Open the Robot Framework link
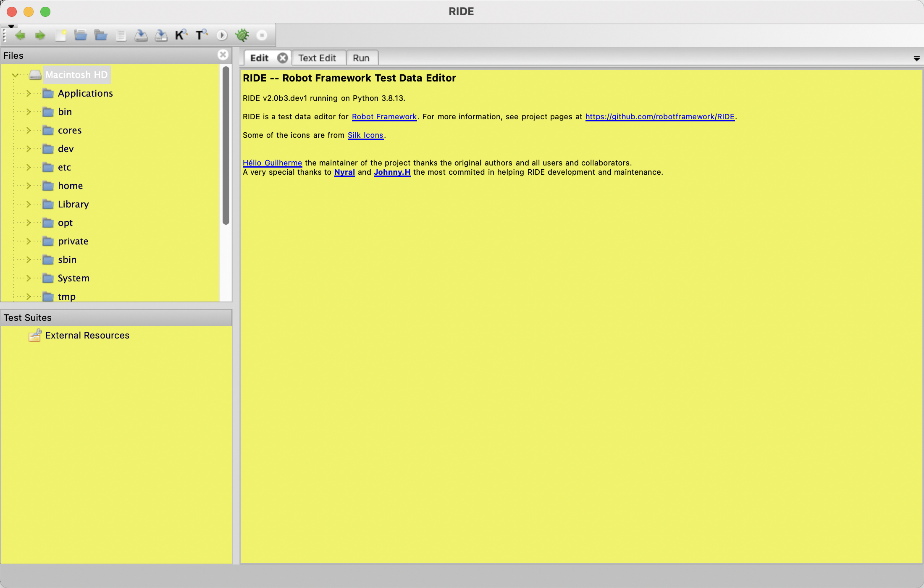The image size is (924, 588). (x=384, y=116)
